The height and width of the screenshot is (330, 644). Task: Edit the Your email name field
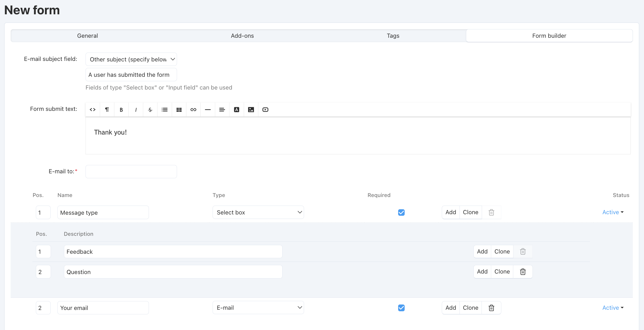[103, 308]
